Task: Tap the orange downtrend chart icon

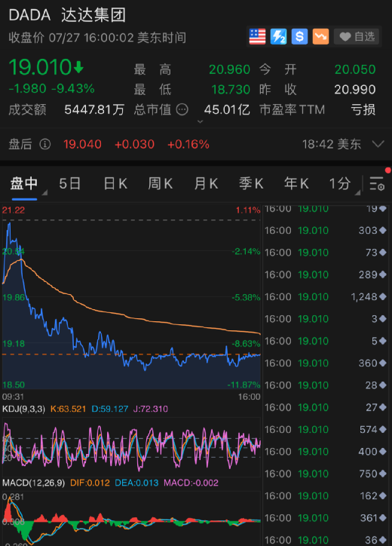Action: tap(320, 36)
